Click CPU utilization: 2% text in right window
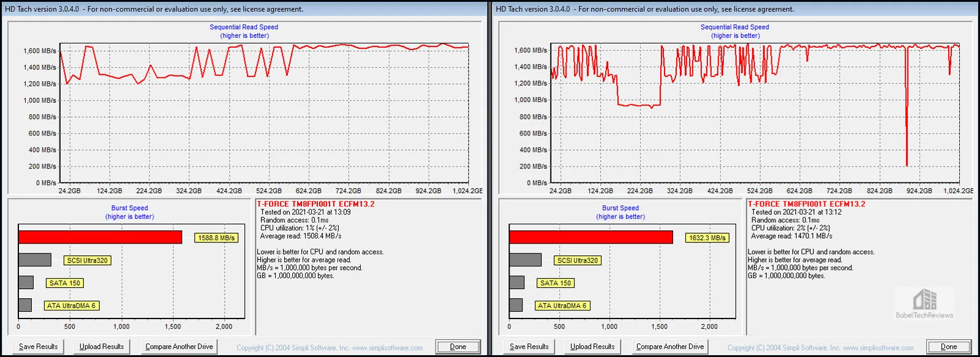The height and width of the screenshot is (357, 980). pos(791,228)
